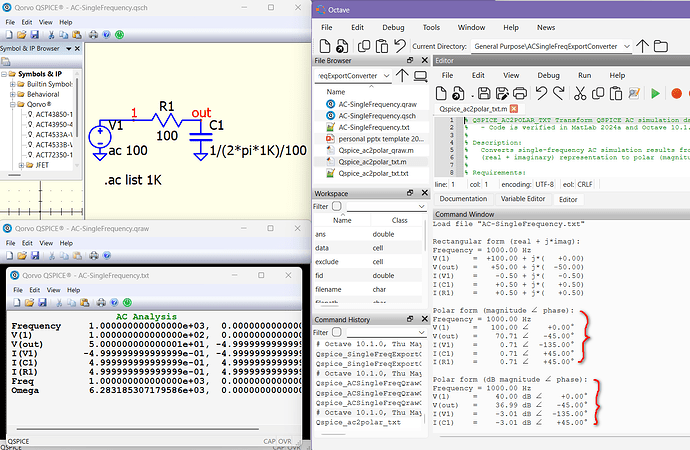Run script with the green play button
Image resolution: width=690 pixels, height=450 pixels.
coord(655,93)
